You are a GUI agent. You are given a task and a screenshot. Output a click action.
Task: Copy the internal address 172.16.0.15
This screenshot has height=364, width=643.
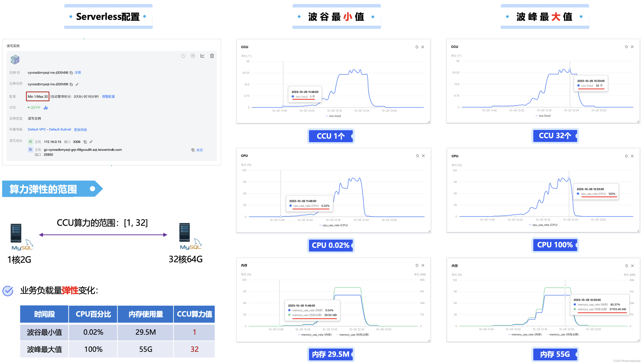pos(85,142)
